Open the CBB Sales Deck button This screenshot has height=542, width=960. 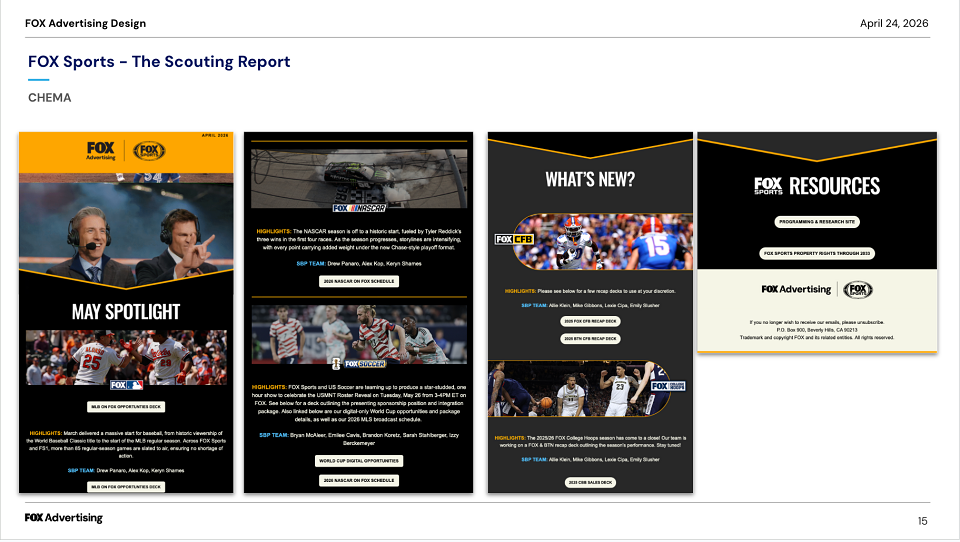[590, 483]
